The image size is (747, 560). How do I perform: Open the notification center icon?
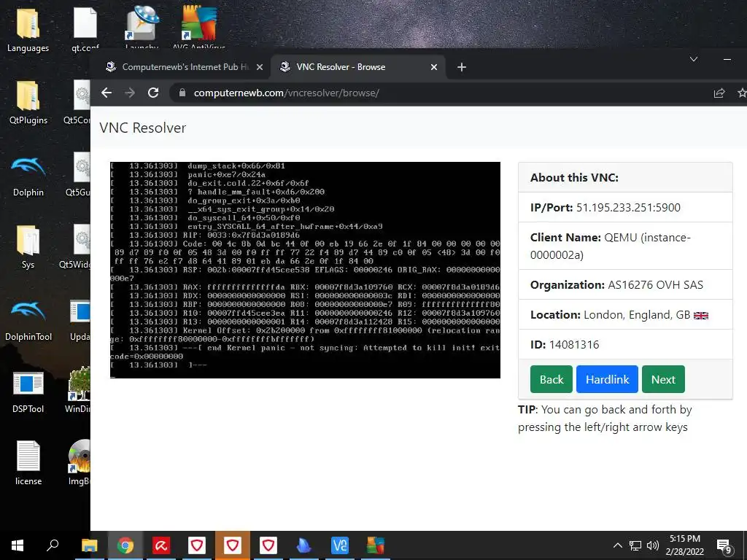click(724, 546)
